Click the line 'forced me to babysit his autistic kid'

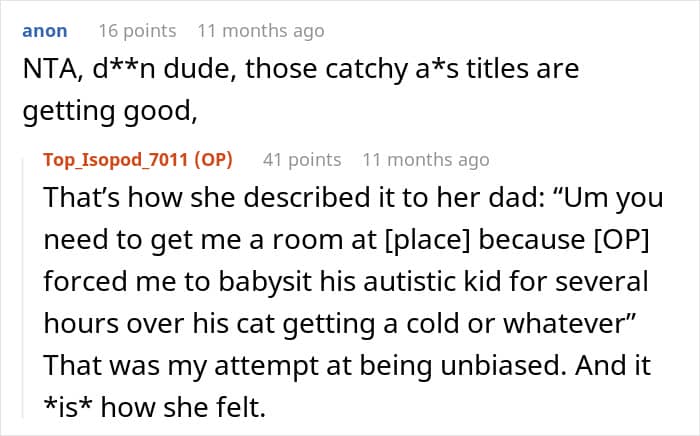click(346, 282)
